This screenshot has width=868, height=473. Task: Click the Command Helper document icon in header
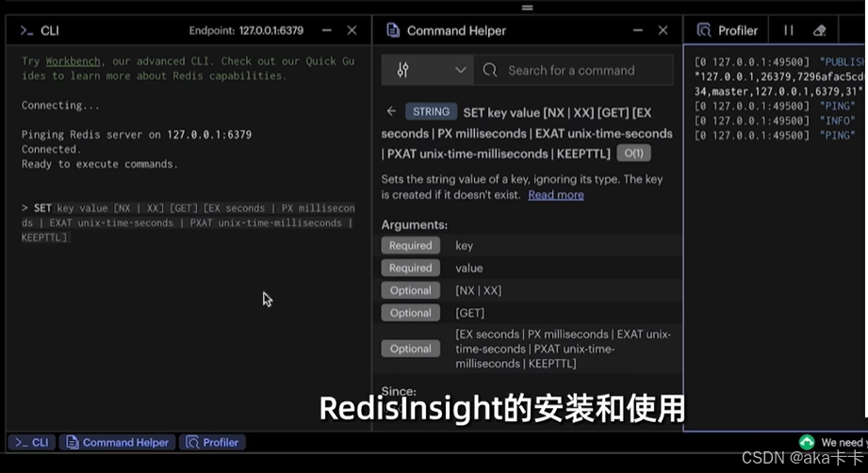392,30
